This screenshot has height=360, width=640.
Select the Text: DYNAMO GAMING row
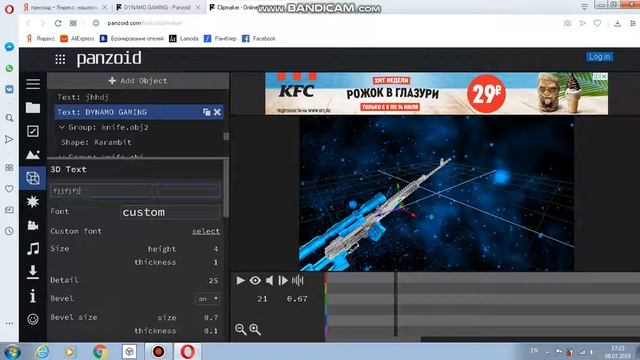click(139, 112)
